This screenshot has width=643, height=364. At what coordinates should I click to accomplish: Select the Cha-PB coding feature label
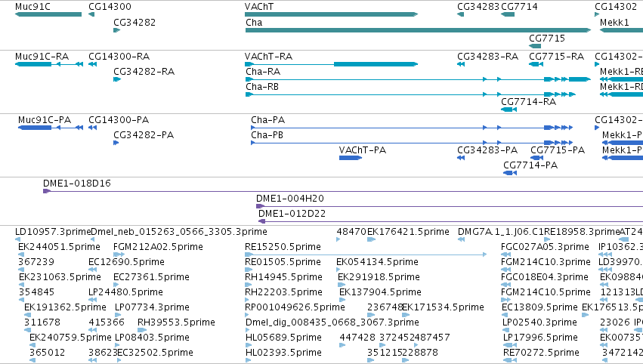[x=267, y=135]
